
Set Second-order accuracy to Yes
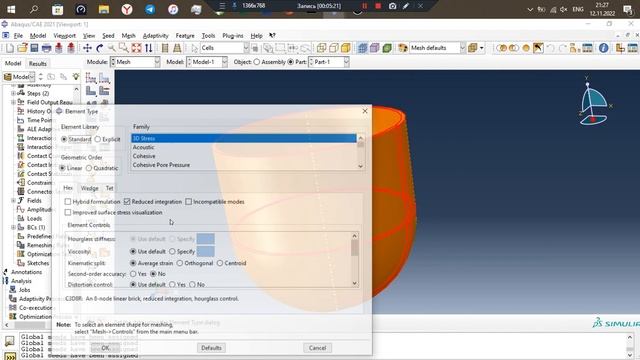coord(133,274)
